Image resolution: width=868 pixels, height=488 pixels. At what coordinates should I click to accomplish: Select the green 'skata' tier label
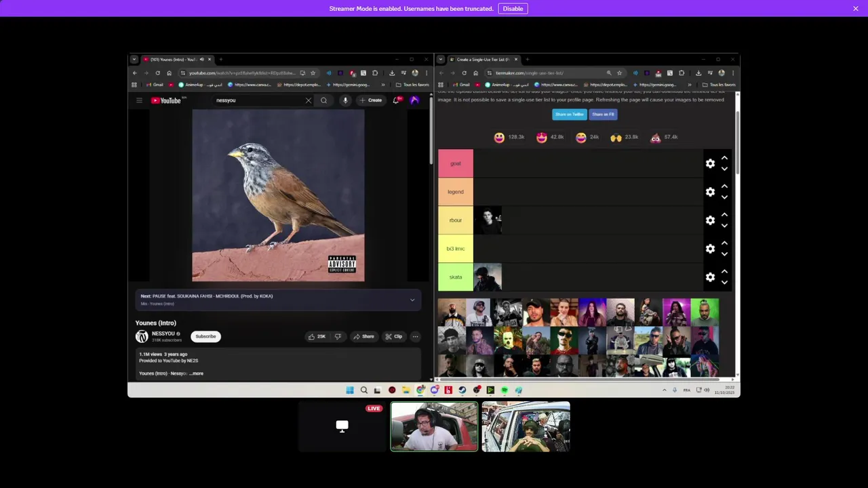[456, 277]
